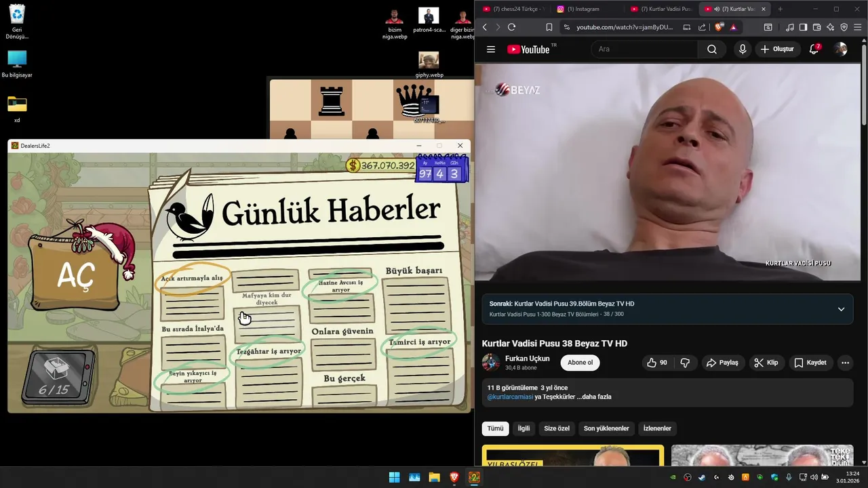Click the Brave Rewards triangle icon
Image resolution: width=868 pixels, height=488 pixels.
point(733,27)
